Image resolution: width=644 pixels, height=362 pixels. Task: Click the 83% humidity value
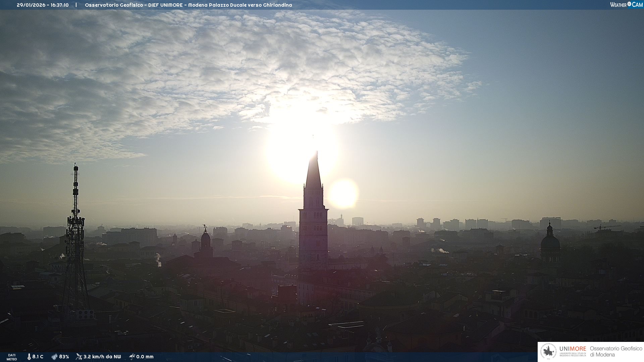[x=64, y=357]
